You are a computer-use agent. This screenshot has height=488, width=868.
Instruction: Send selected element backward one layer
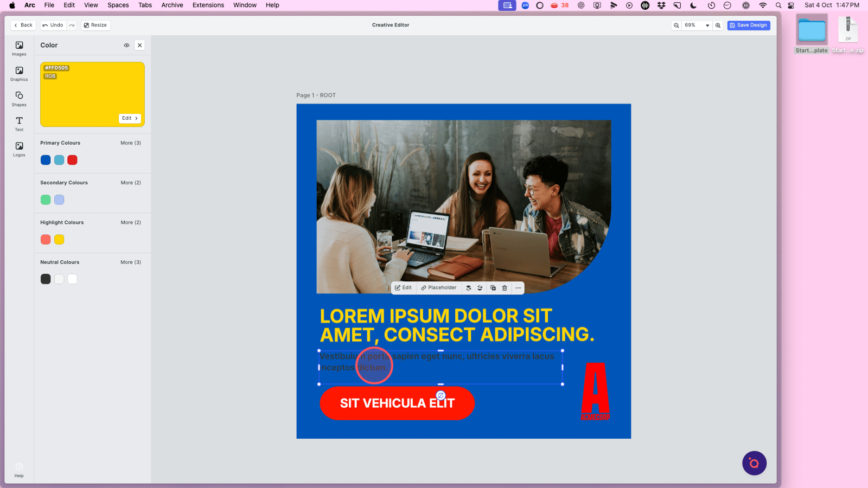click(480, 288)
